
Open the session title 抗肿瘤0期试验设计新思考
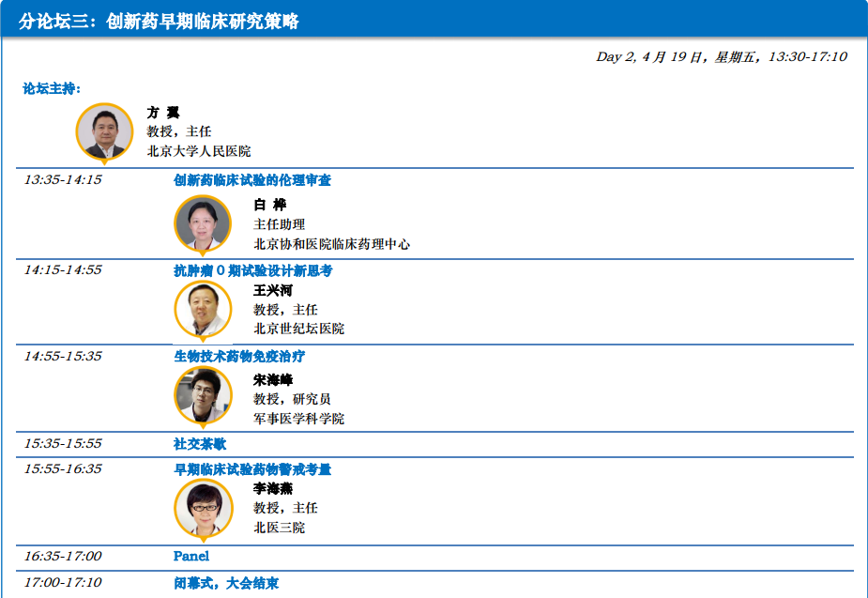click(x=253, y=270)
